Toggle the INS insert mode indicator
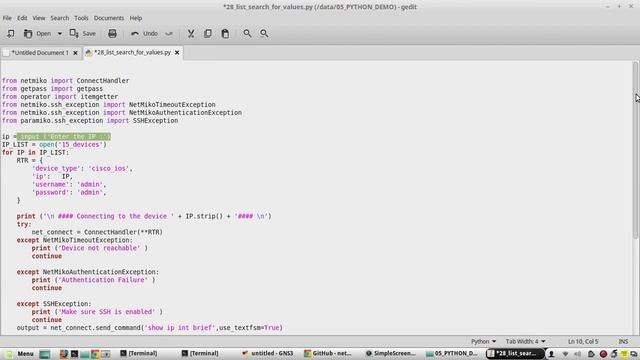The image size is (640, 360). (x=623, y=341)
